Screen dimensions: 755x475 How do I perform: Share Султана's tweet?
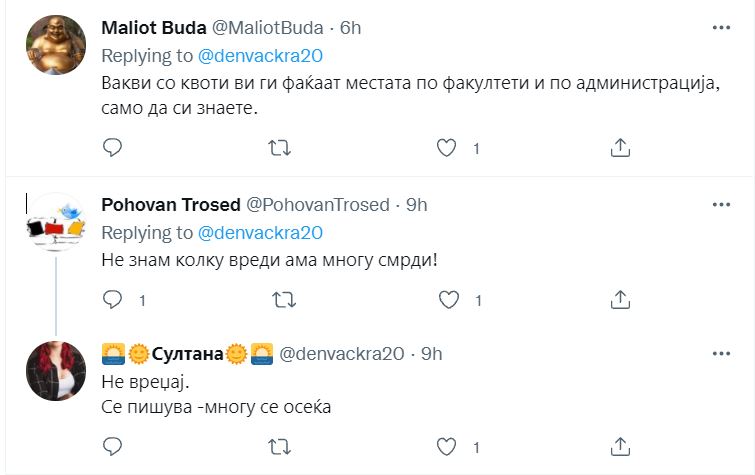[x=619, y=447]
